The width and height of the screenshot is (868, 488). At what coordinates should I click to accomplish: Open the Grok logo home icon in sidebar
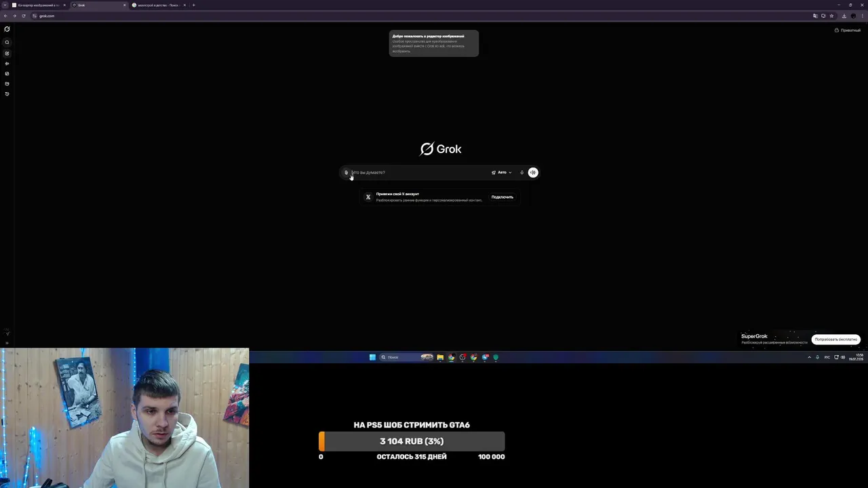[7, 29]
